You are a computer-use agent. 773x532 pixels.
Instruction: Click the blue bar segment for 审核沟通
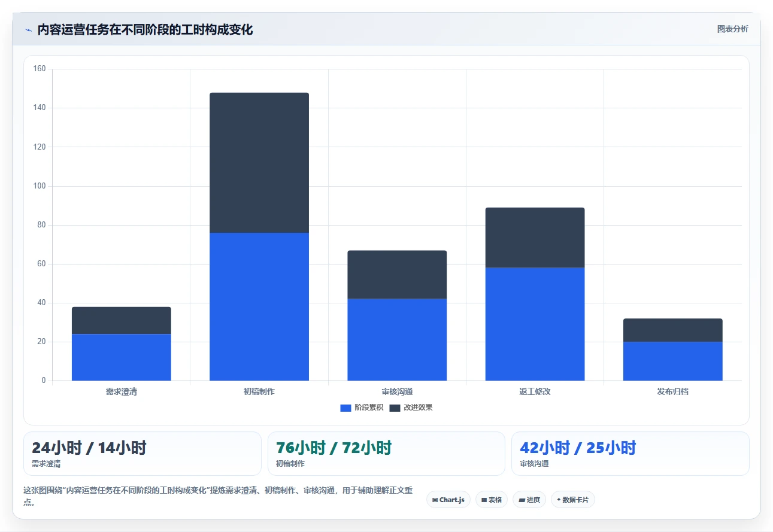tap(397, 339)
